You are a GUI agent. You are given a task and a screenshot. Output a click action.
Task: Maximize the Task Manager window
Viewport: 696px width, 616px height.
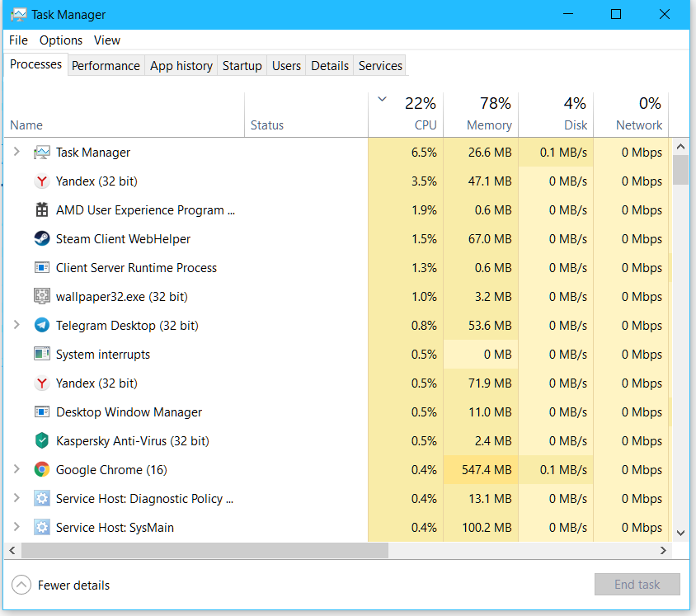pos(616,15)
